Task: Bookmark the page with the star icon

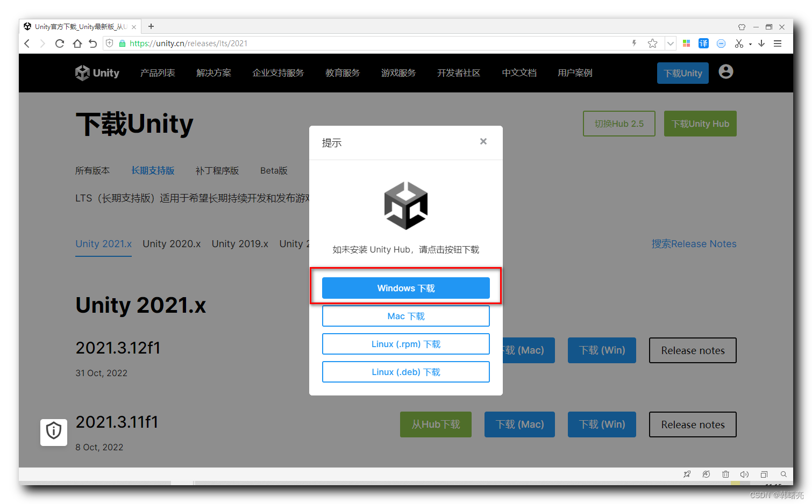Action: [653, 44]
